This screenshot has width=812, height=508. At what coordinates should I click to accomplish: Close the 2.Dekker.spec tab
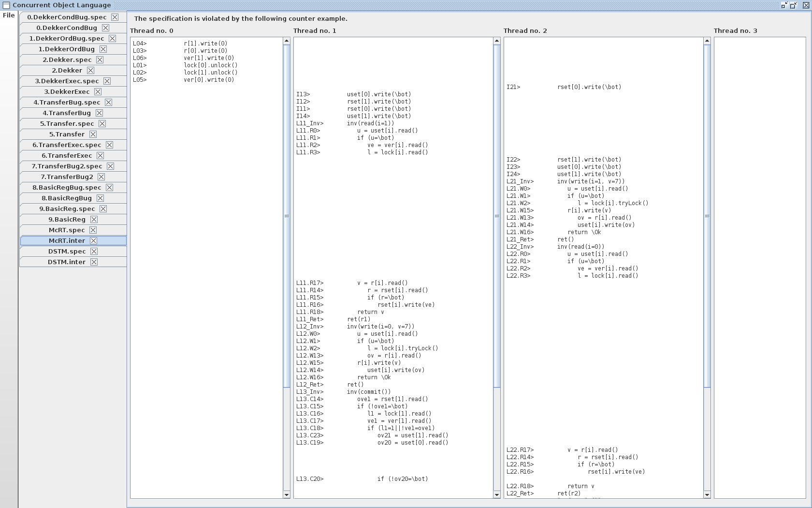(100, 60)
